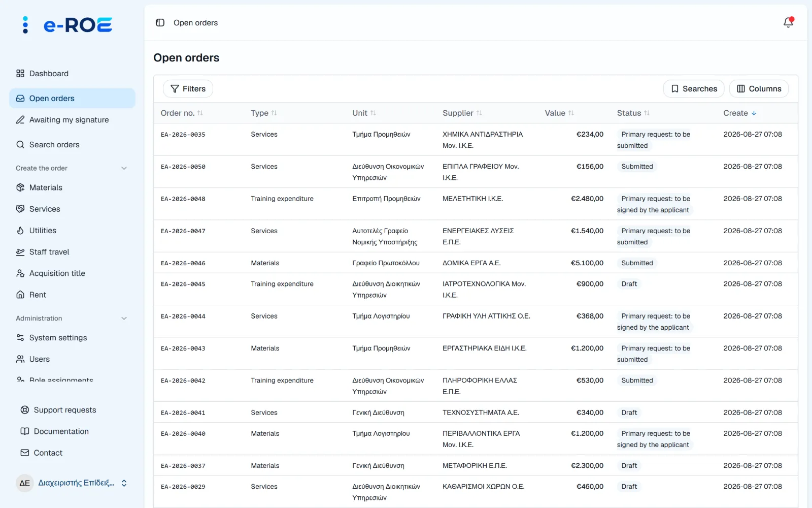Open order EA-2026-0035
Image resolution: width=812 pixels, height=508 pixels.
pos(183,135)
